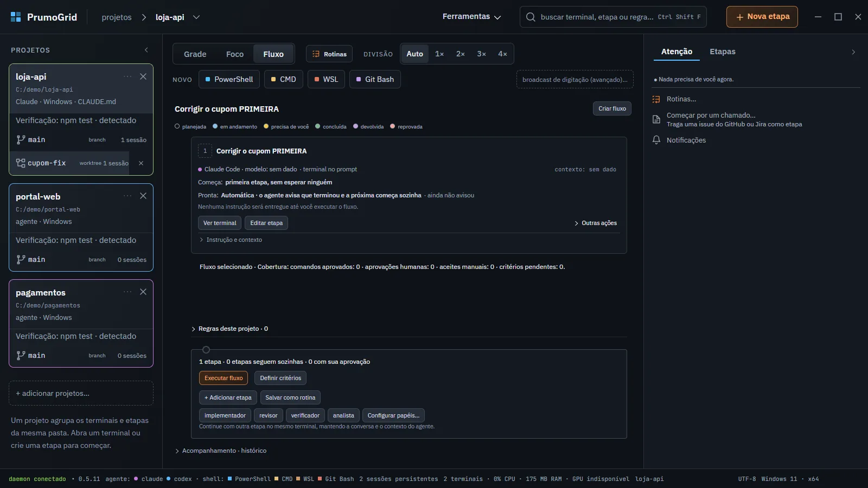Click the search magnifier icon
The width and height of the screenshot is (868, 488).
click(x=531, y=17)
